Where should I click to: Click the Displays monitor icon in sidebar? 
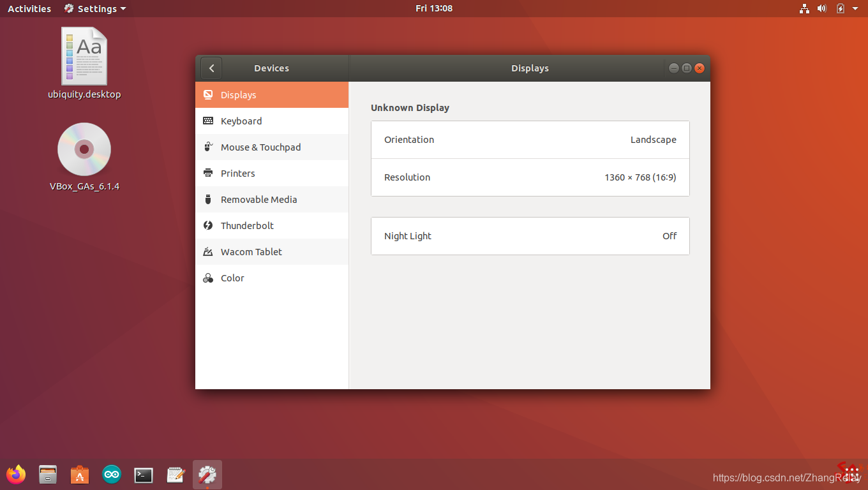(208, 94)
